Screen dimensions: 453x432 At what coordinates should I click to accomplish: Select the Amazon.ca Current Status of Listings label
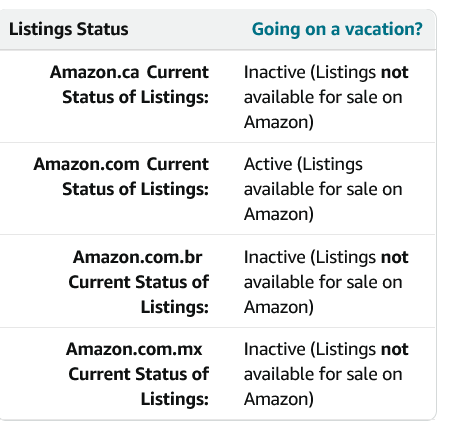129,85
